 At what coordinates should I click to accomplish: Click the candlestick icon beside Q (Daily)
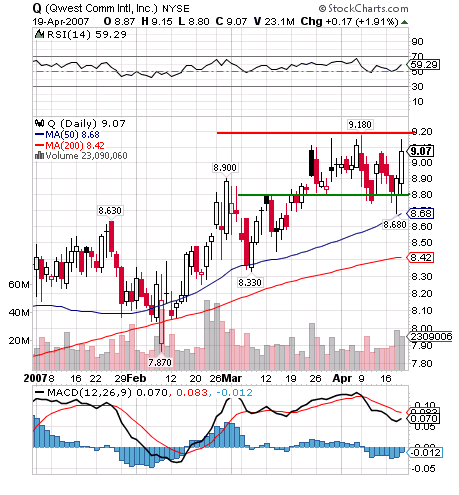[x=39, y=123]
